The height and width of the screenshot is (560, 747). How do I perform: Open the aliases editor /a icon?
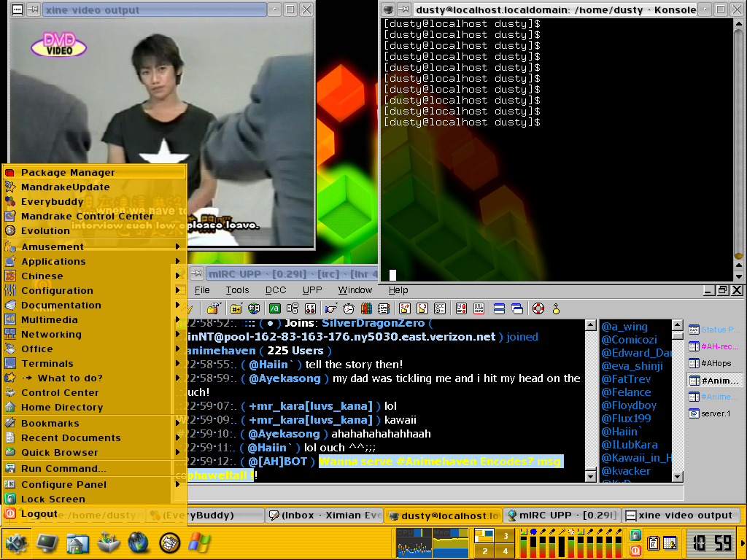click(275, 308)
